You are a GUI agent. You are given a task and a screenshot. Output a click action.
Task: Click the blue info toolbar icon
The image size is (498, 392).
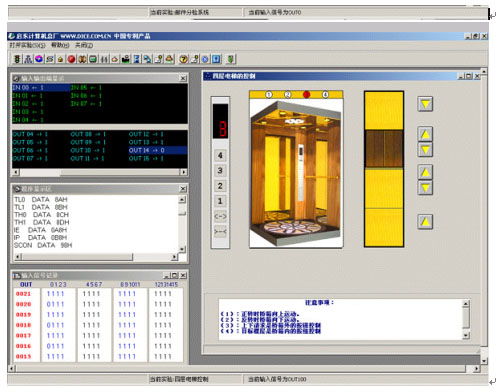click(x=216, y=59)
